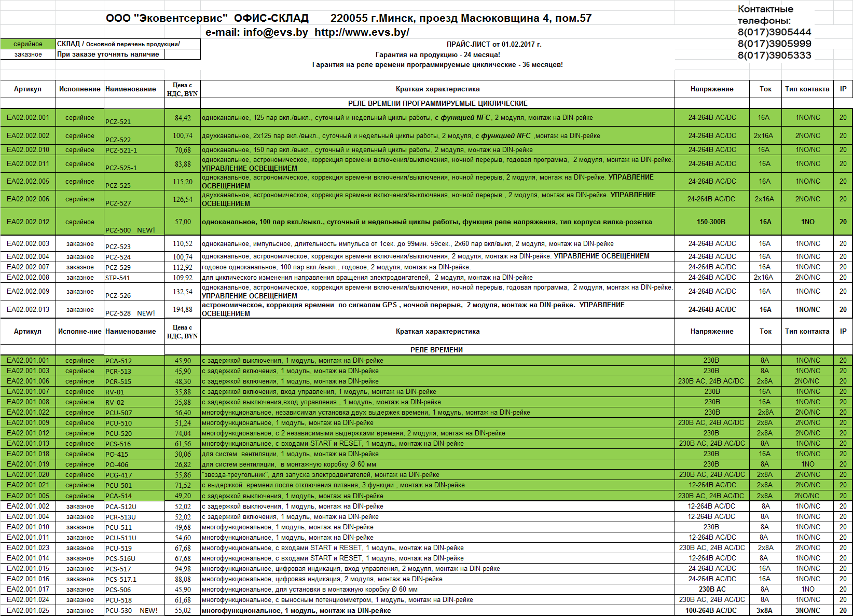Click contact type cell 3NO/NC

tap(808, 610)
